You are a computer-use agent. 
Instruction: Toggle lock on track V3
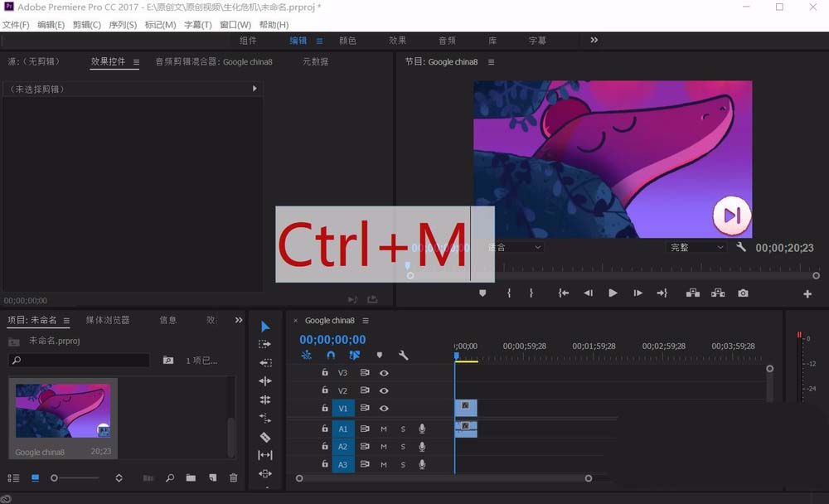tap(325, 372)
